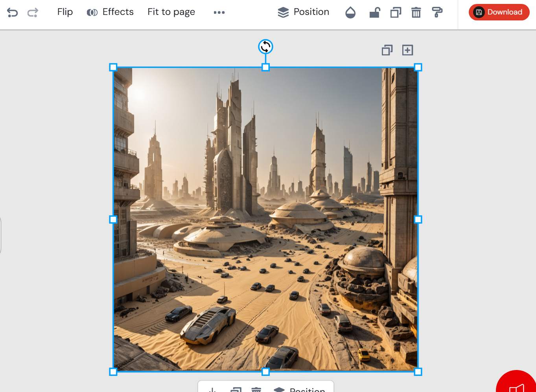Select the top-right resize handle

[418, 67]
